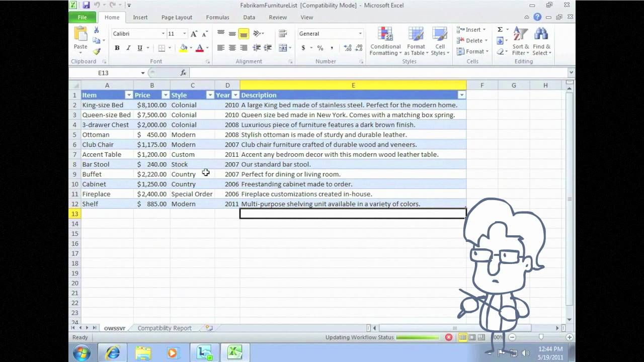Toggle Bold formatting
The width and height of the screenshot is (644, 362).
pos(117,48)
